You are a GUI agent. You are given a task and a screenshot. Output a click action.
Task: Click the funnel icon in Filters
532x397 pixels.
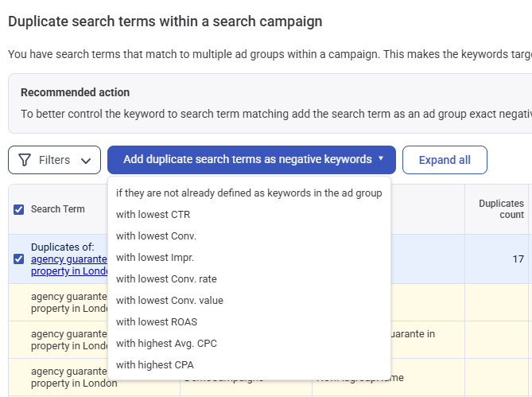tap(25, 160)
